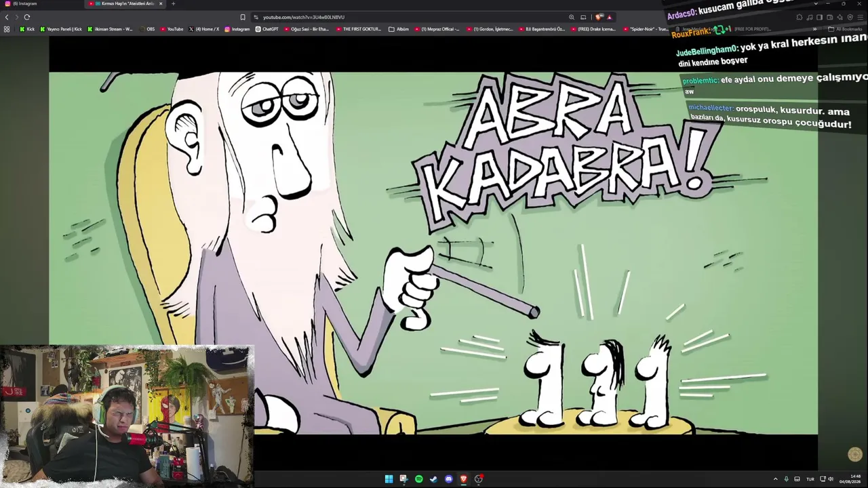
Task: Open the OBS bookmark
Action: tap(146, 29)
